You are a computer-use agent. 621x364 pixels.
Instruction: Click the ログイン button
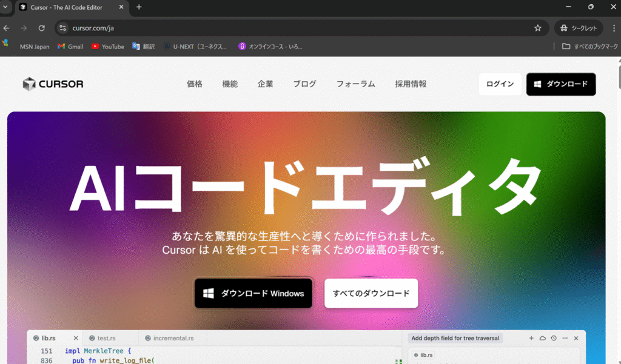[x=500, y=84]
